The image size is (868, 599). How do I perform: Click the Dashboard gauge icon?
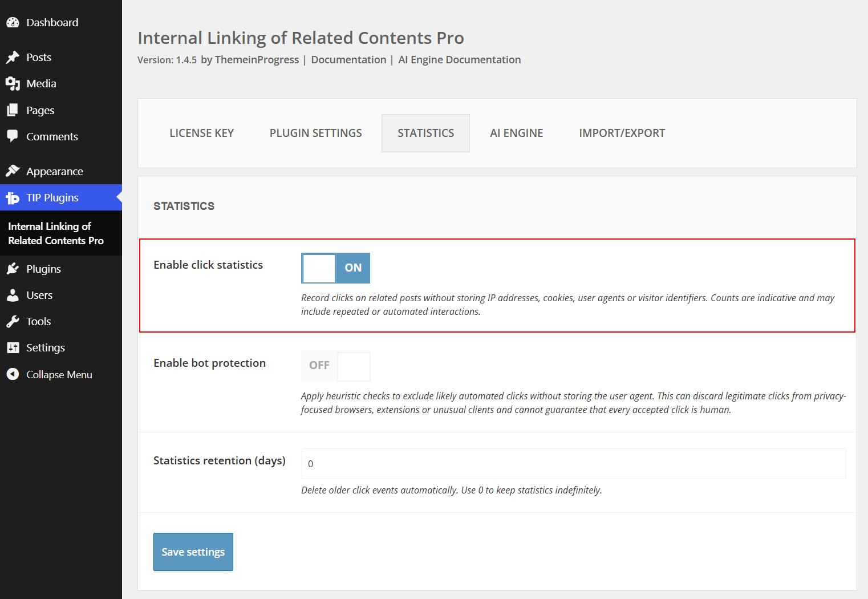click(x=13, y=22)
